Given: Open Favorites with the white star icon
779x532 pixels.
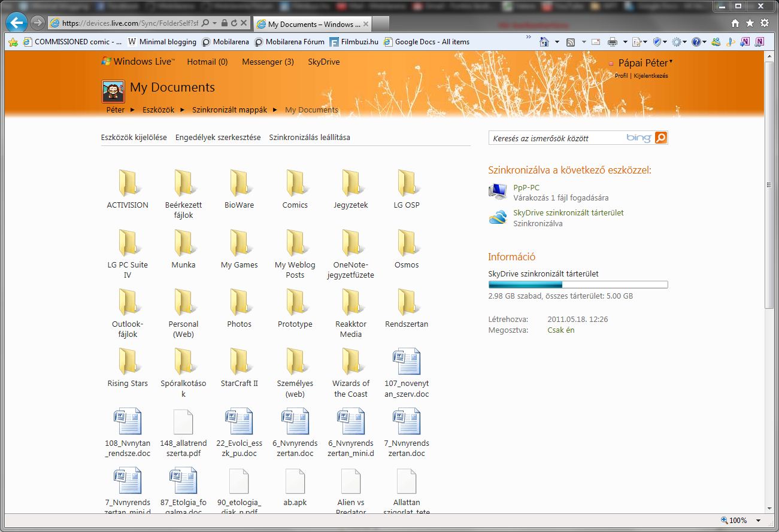Looking at the screenshot, I should [750, 23].
